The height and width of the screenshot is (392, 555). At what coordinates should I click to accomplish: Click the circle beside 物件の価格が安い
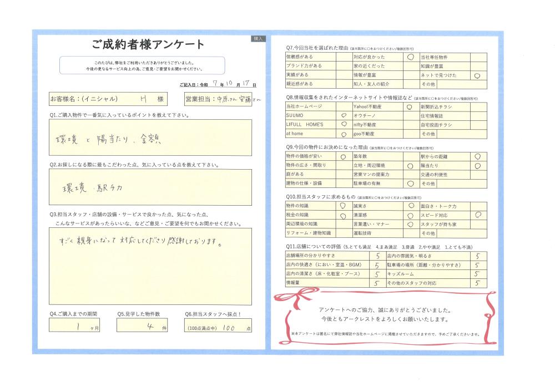(343, 157)
